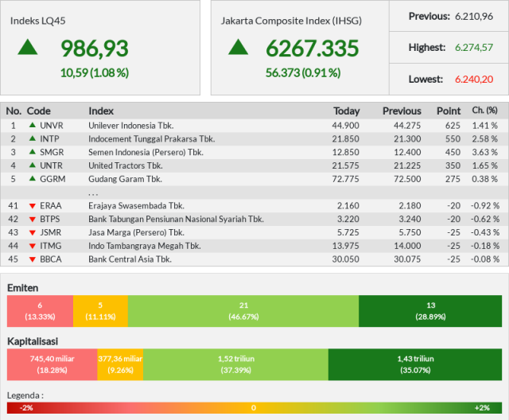
Task: Click the green up arrow beside LQ45 index
Action: click(x=28, y=47)
